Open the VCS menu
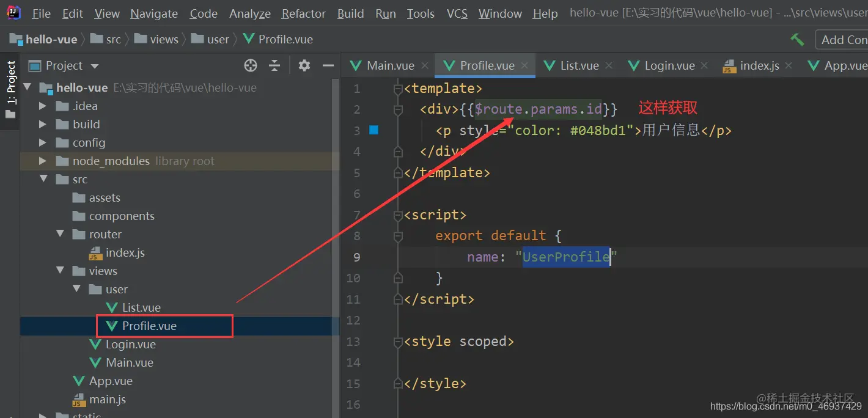The height and width of the screenshot is (418, 868). point(457,13)
